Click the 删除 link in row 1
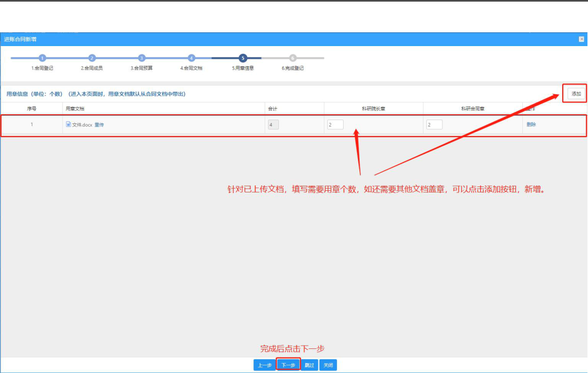The width and height of the screenshot is (588, 373). 531,124
